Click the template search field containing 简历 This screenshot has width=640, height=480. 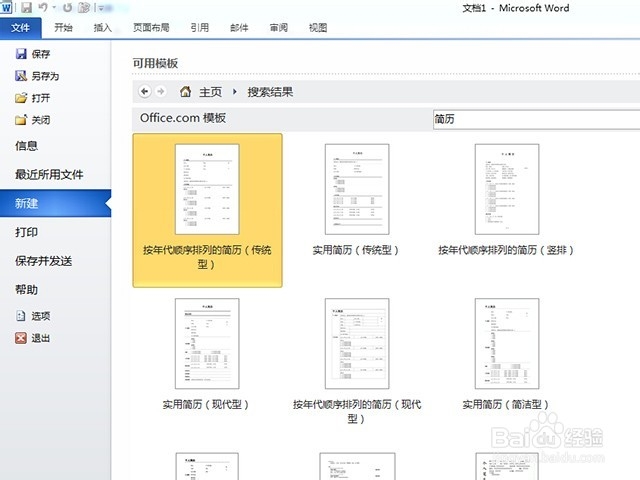[x=536, y=119]
